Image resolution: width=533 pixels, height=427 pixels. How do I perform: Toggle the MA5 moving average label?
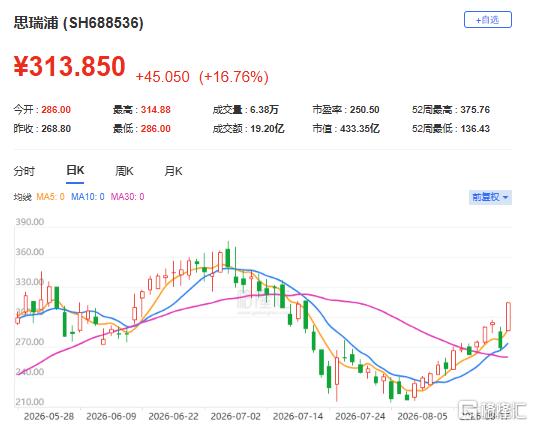coord(50,197)
